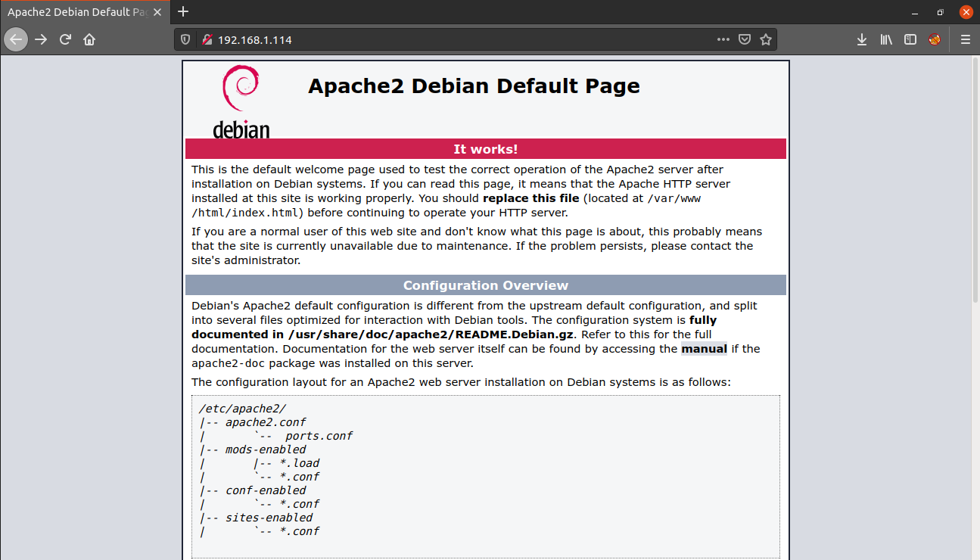Open tracking protection shield icon
This screenshot has height=560, width=980.
[x=186, y=39]
